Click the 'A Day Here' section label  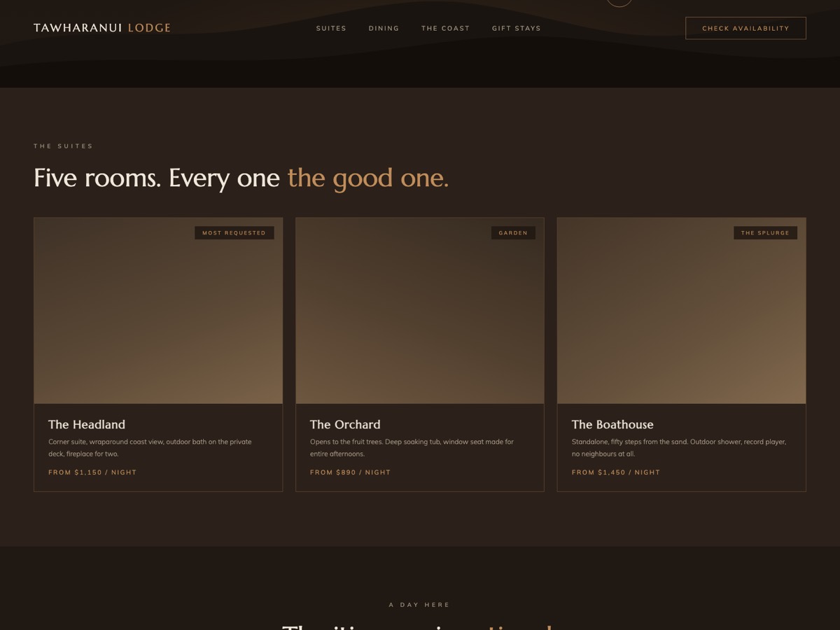419,605
